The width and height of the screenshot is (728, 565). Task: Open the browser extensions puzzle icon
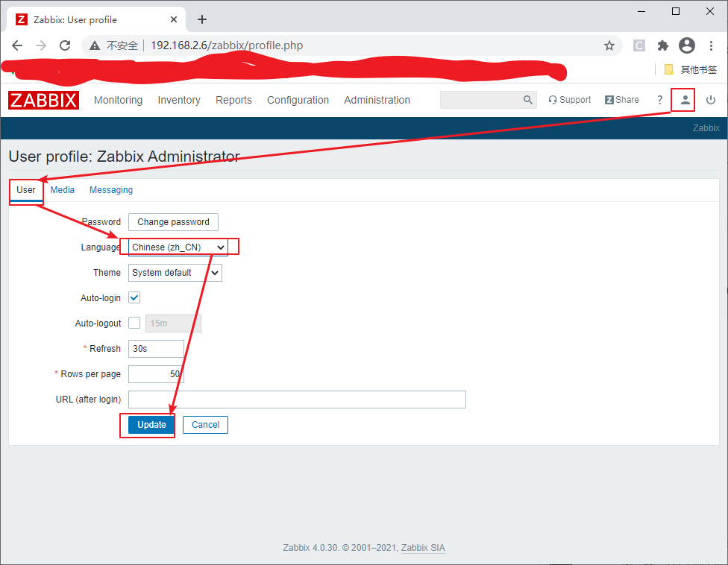pos(663,45)
